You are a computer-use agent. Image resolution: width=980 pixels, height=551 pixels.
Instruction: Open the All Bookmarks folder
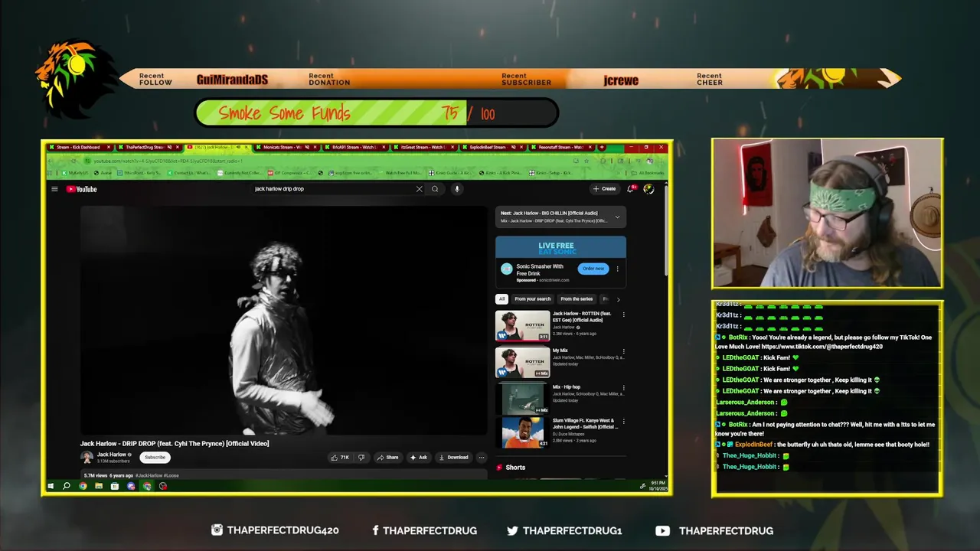pos(648,173)
